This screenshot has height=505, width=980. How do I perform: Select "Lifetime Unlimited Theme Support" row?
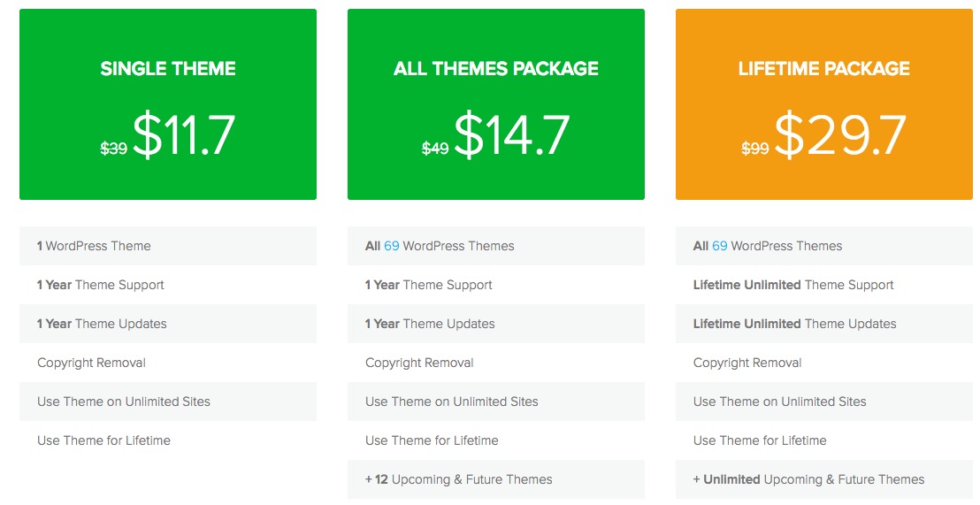click(x=793, y=285)
